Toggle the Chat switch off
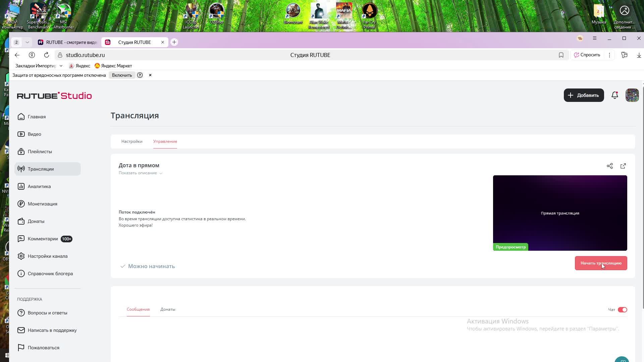 coord(622,310)
